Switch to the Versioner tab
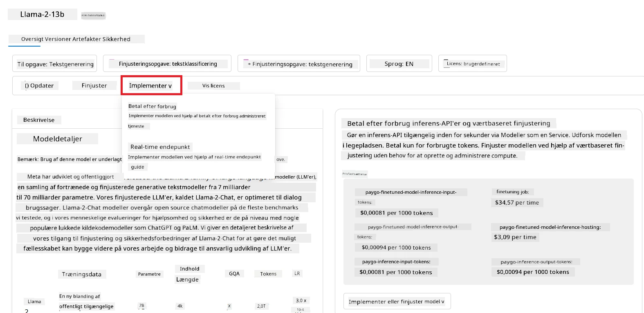This screenshot has width=644, height=313. click(58, 39)
